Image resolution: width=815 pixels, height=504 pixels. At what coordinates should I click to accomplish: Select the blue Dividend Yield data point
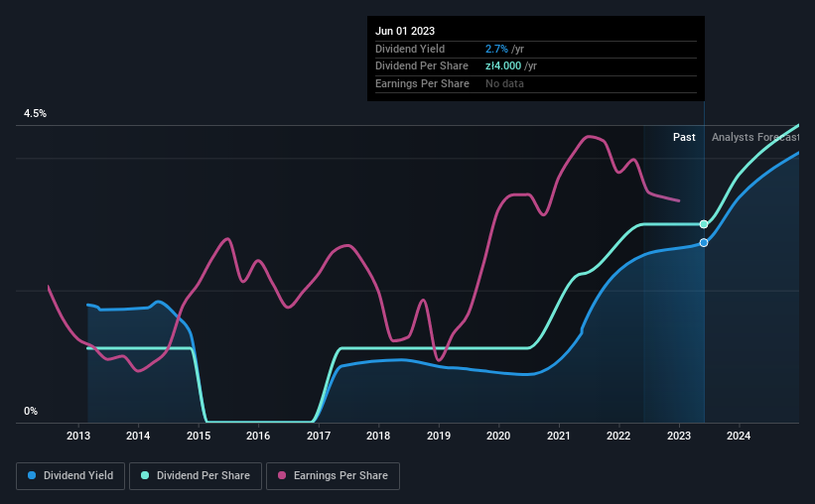[x=704, y=243]
